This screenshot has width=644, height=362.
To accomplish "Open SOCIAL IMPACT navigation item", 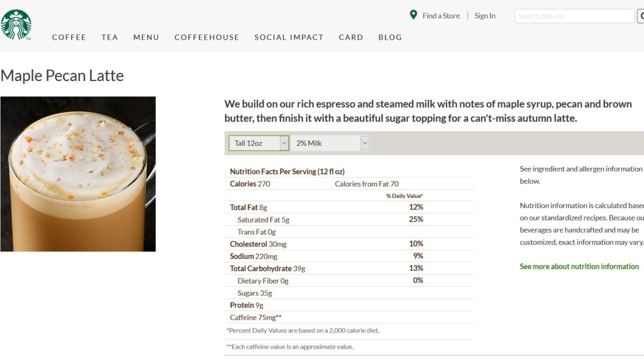I will click(289, 38).
